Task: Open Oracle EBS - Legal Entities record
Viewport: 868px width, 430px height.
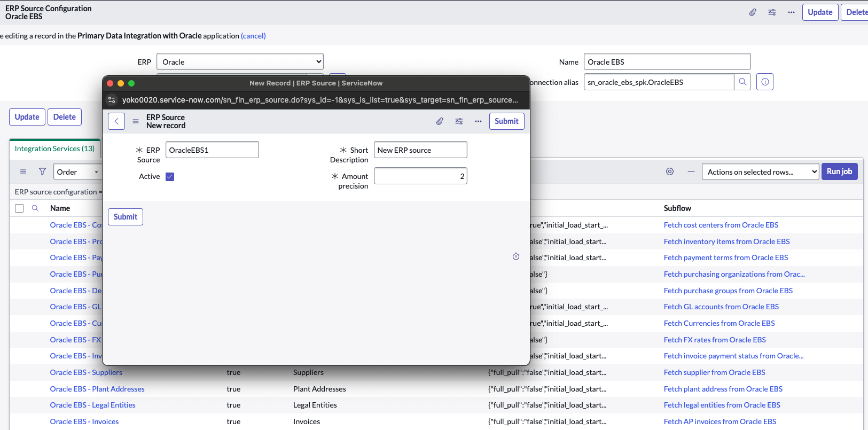Action: click(93, 405)
